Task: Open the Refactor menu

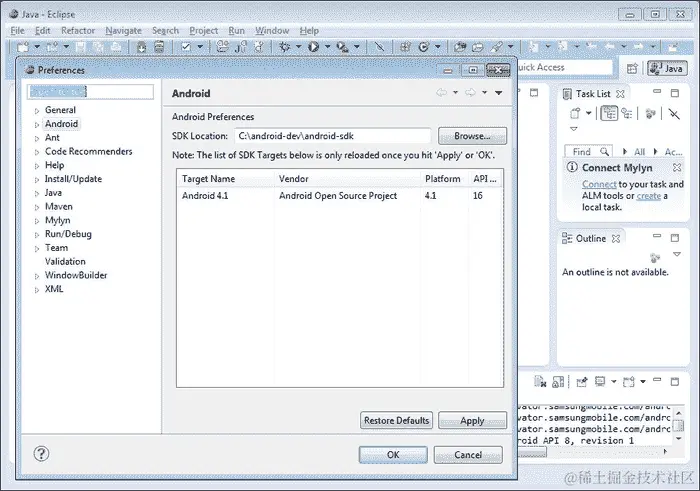Action: 78,30
